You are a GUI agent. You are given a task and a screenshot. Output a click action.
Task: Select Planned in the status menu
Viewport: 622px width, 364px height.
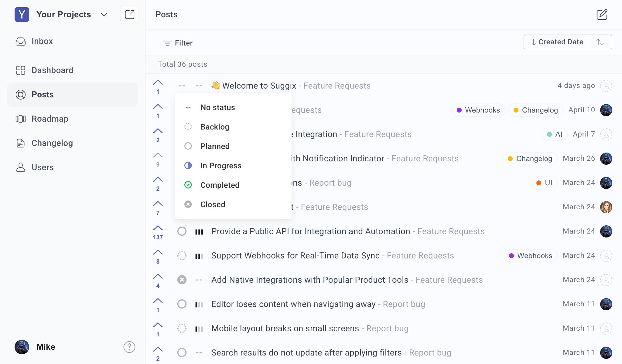[233, 146]
